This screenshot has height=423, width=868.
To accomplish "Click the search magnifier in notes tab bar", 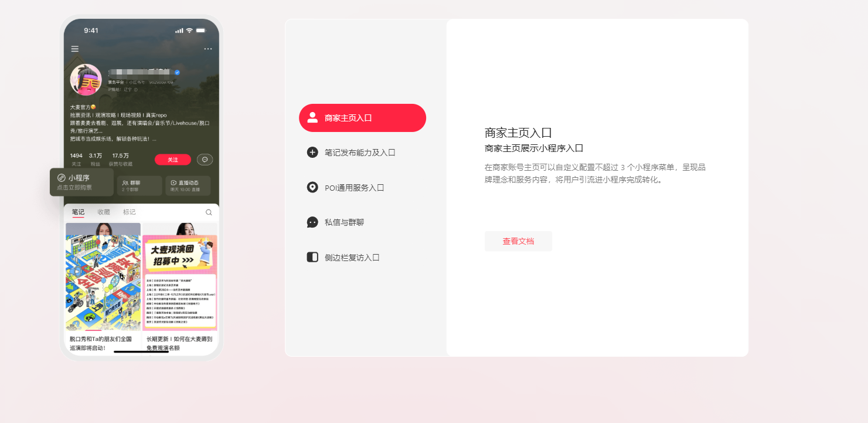I will pos(209,212).
